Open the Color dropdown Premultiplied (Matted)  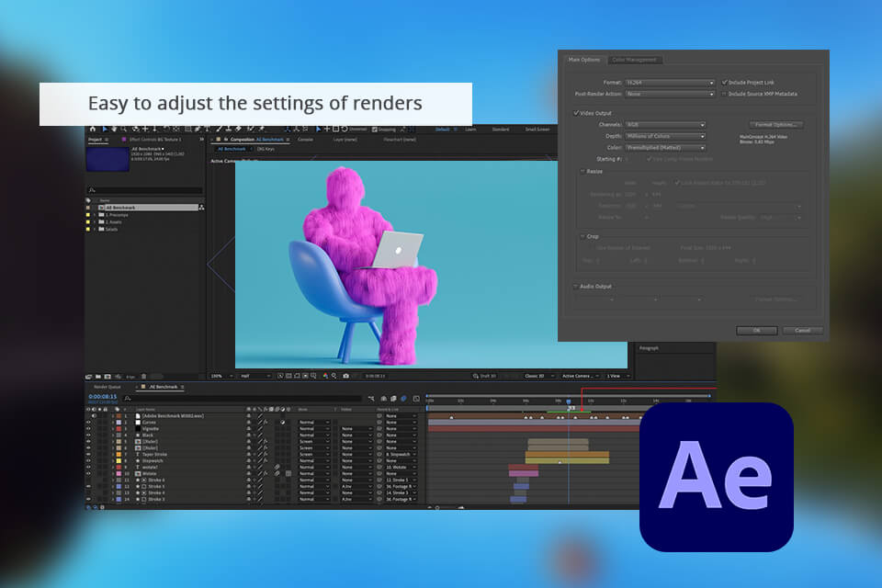click(x=665, y=147)
